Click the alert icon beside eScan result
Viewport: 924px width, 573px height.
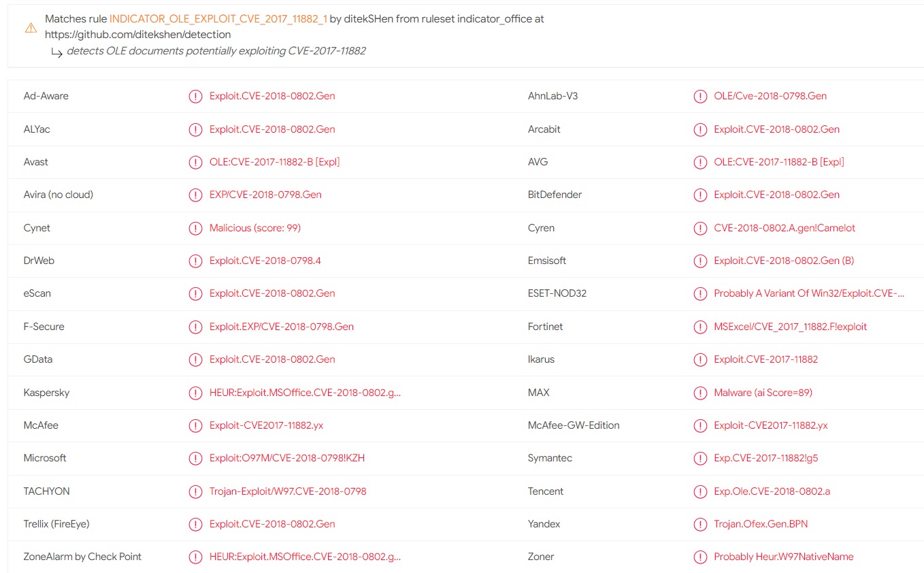tap(195, 294)
